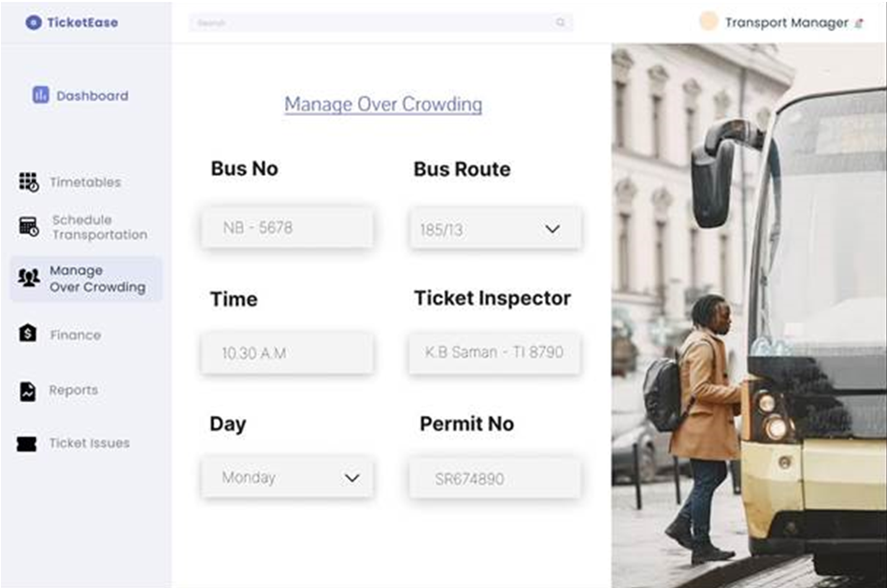
Task: Select the Manage Over Crowding people icon
Action: coord(28,278)
